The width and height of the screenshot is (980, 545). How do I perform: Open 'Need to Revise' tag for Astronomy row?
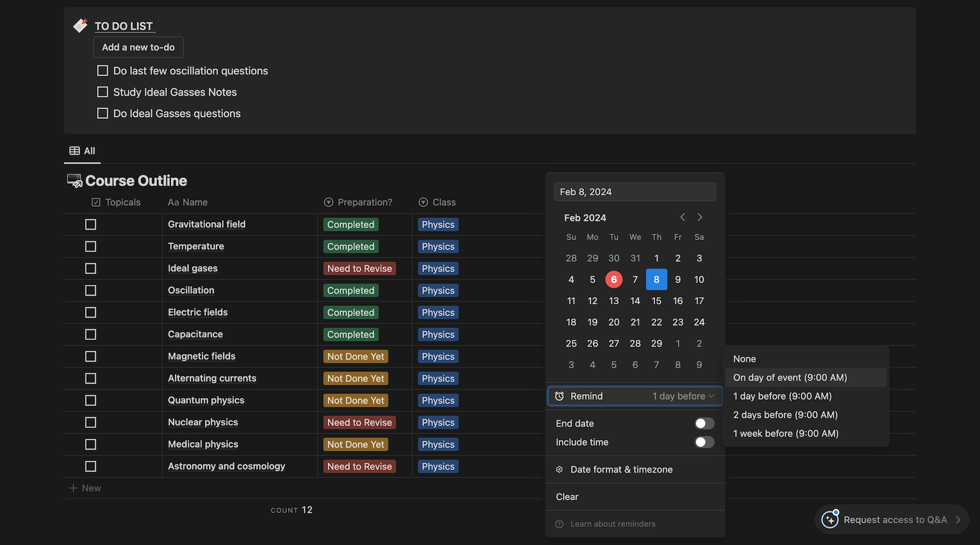tap(359, 466)
